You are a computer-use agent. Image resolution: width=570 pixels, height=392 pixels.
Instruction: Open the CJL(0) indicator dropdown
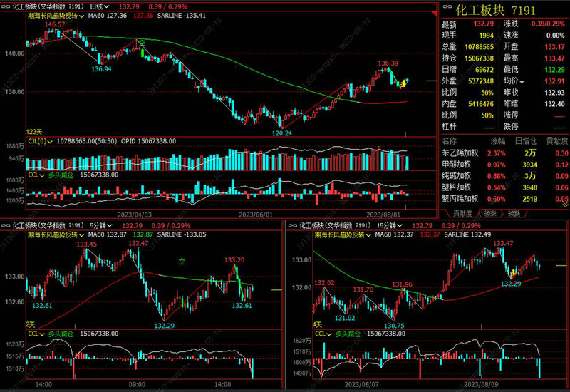point(51,141)
